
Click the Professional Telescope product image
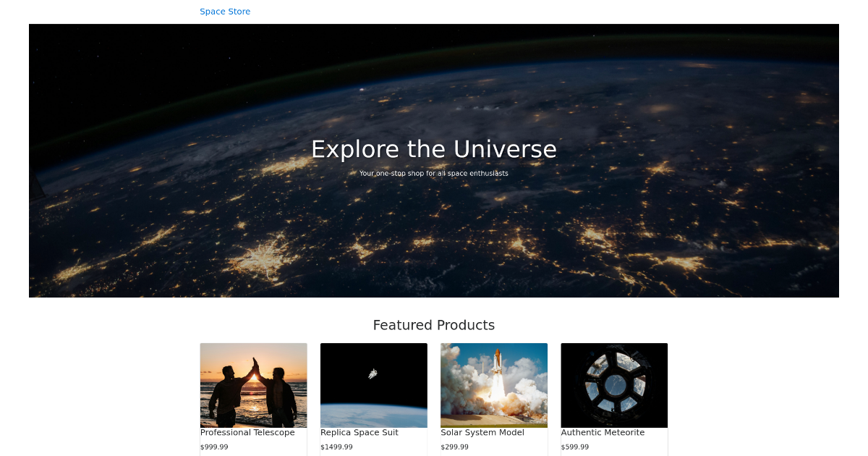(253, 385)
